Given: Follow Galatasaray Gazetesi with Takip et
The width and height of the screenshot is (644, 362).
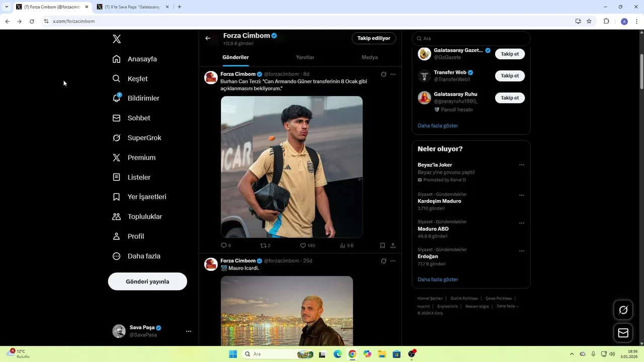Looking at the screenshot, I should (510, 54).
